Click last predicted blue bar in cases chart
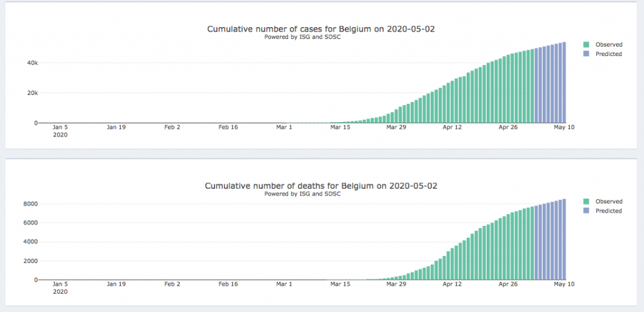Image resolution: width=644 pixels, height=312 pixels. click(564, 82)
